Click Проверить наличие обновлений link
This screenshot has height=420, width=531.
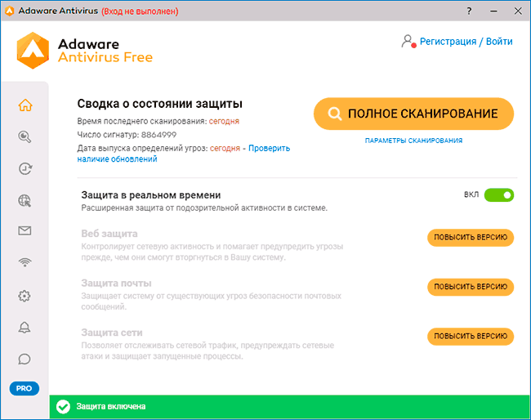click(184, 154)
